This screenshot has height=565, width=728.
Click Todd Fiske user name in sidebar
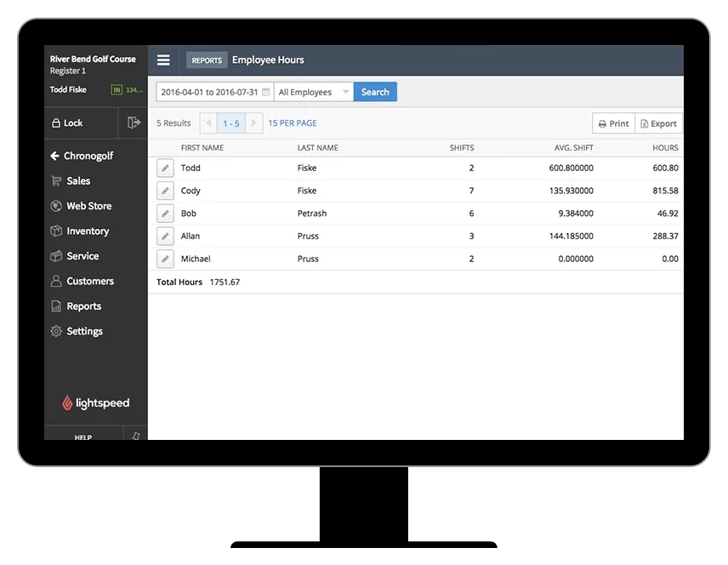pyautogui.click(x=68, y=89)
